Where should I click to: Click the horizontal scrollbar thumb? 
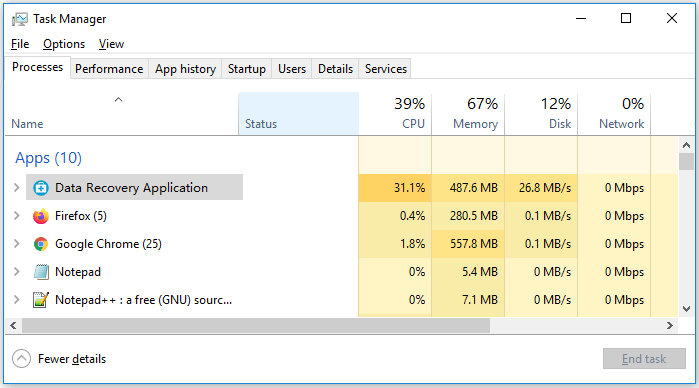click(x=256, y=326)
